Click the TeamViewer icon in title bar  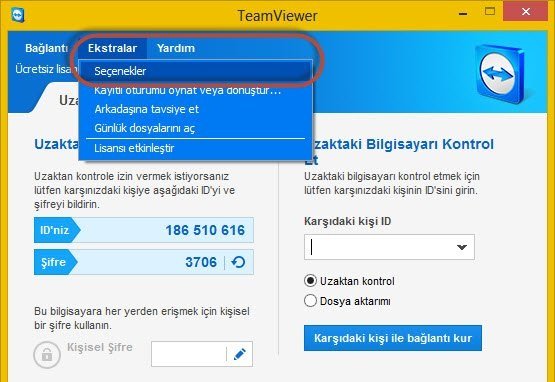click(18, 15)
